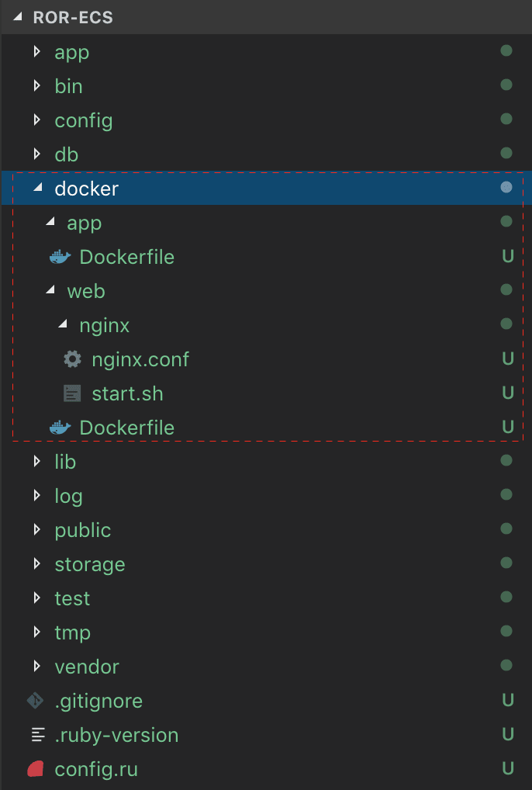The image size is (532, 790).
Task: Click the git icon beside .gitignore
Action: (36, 700)
